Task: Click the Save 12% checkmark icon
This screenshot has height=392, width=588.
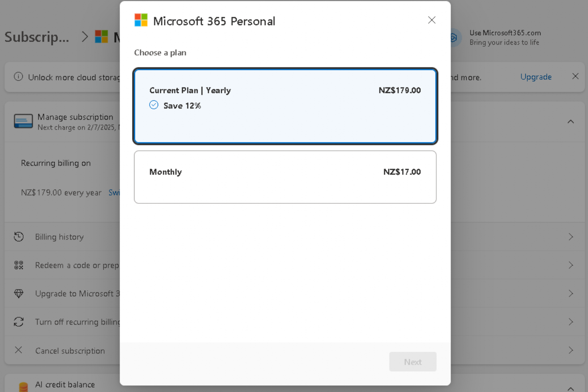Action: click(x=154, y=105)
